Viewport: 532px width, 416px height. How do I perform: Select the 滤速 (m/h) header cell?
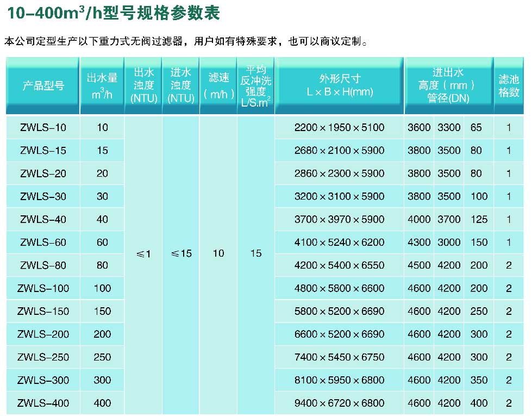click(218, 85)
